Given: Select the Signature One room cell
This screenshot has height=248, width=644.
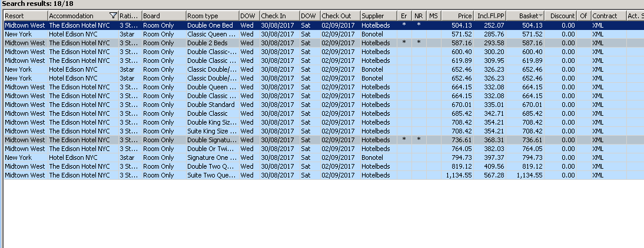Looking at the screenshot, I should click(213, 157).
